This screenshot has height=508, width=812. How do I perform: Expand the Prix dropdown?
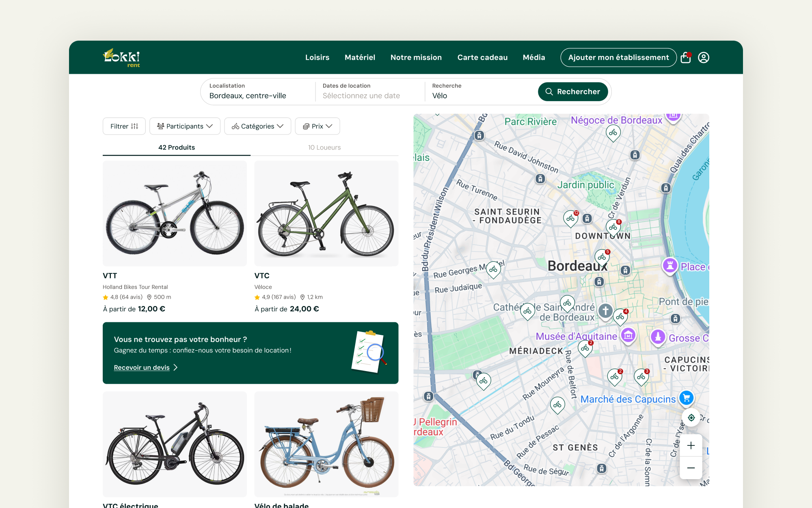tap(317, 126)
